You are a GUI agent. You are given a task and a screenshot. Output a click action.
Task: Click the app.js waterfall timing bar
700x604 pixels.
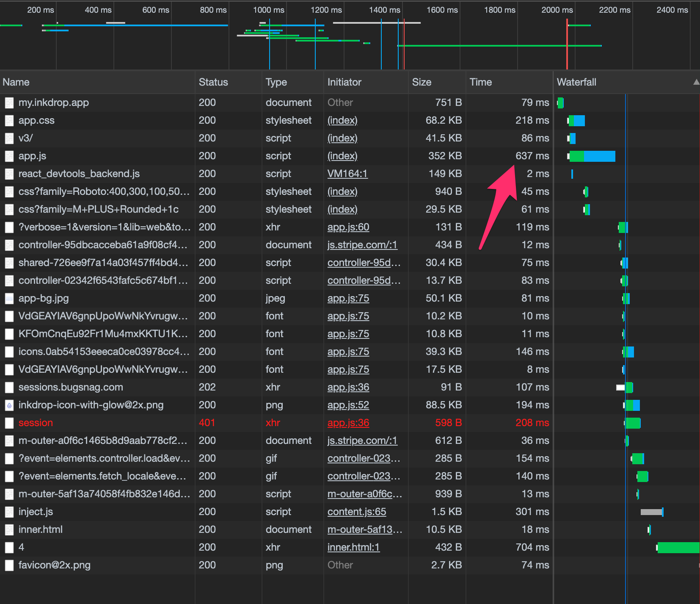coord(592,156)
